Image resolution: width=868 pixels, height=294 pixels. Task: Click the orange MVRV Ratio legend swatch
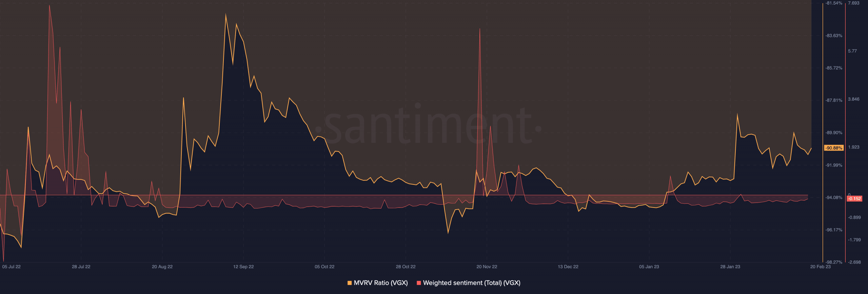tap(350, 283)
